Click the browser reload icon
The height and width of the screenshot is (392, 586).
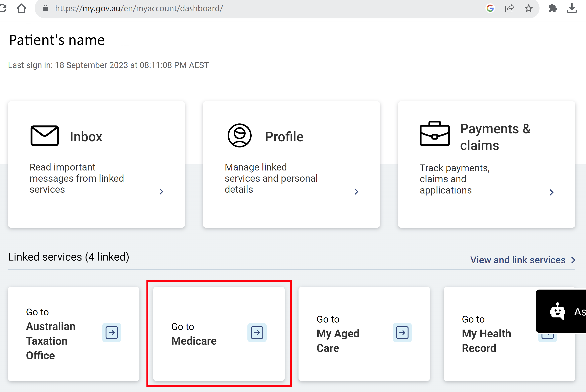click(x=3, y=8)
